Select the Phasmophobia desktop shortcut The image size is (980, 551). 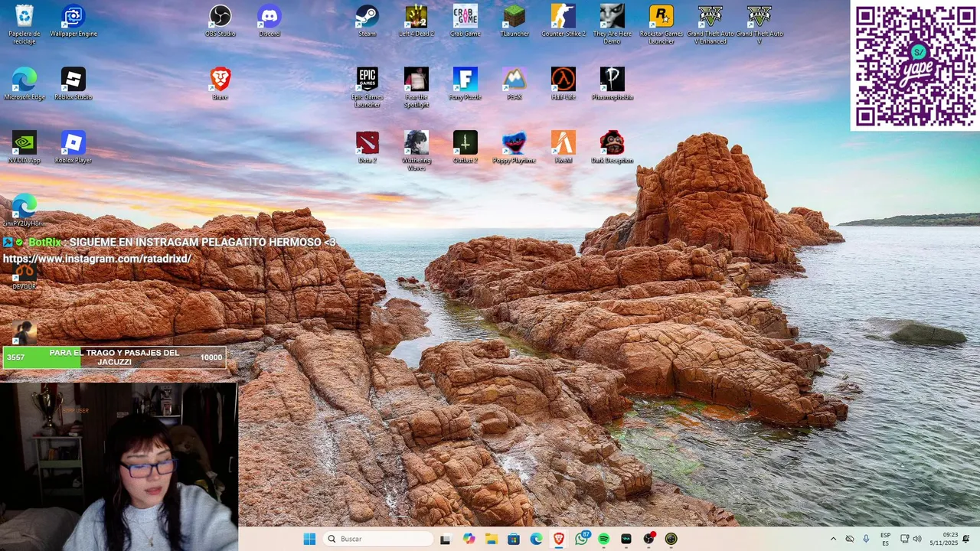coord(612,84)
